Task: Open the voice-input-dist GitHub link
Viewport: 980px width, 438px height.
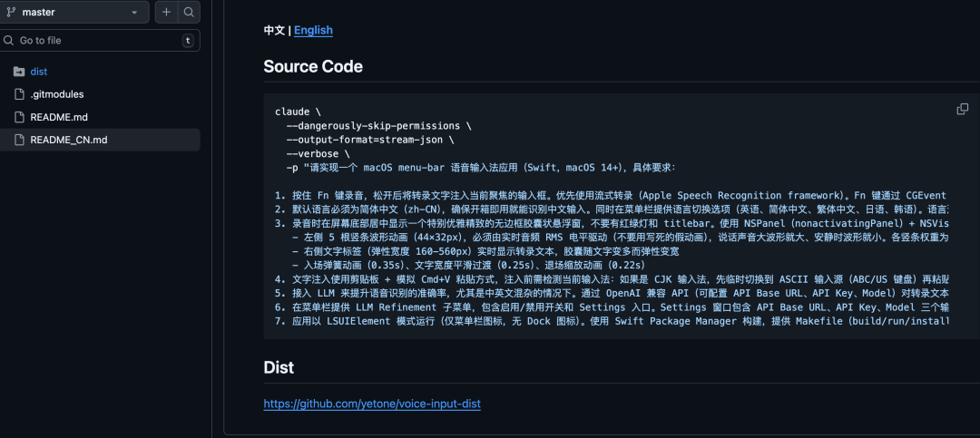Action: [372, 404]
